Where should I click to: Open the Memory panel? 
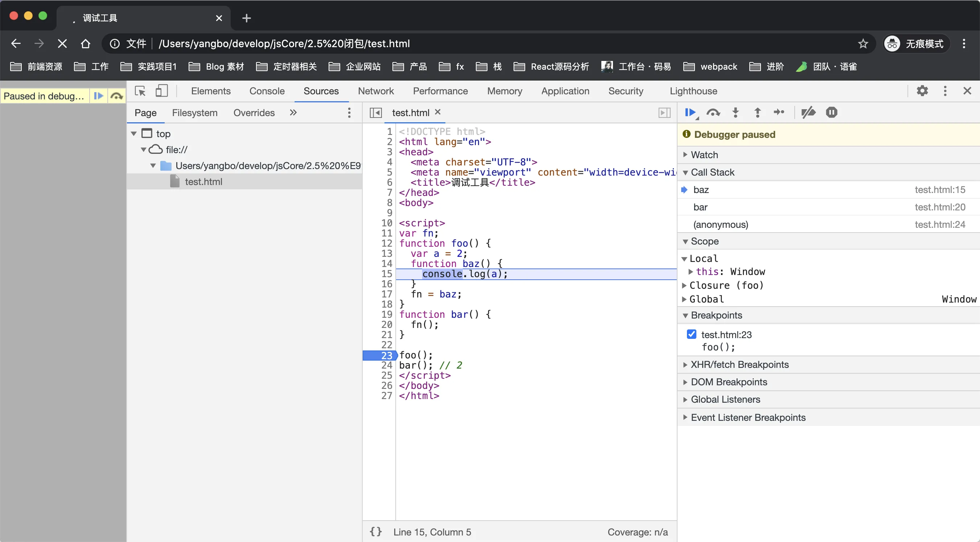(x=505, y=91)
